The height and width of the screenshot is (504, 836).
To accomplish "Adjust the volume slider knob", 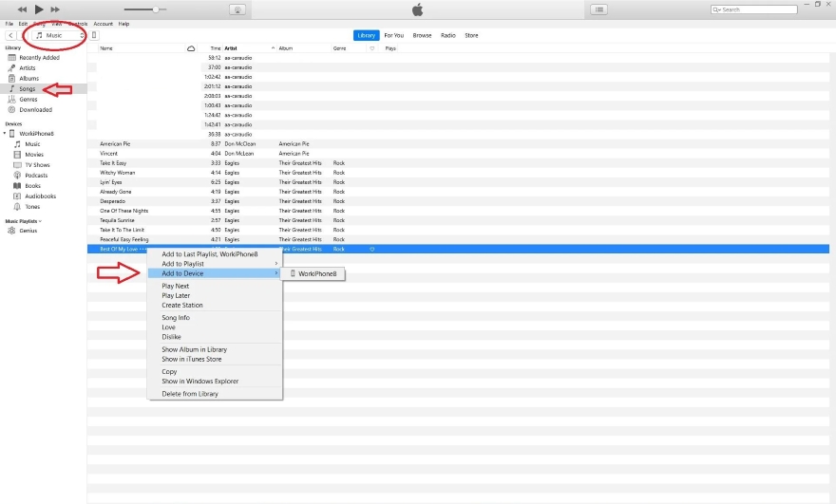I will [x=156, y=9].
